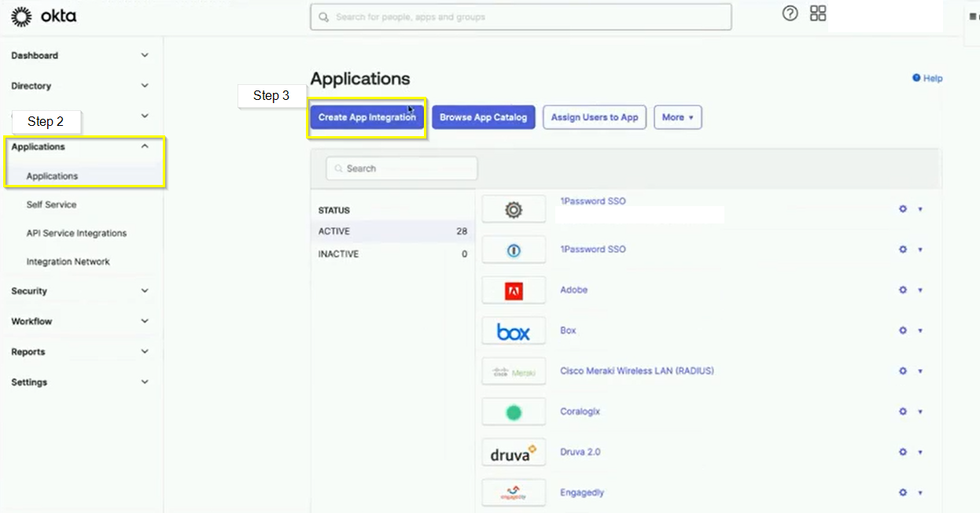Expand the Security sidebar section
The height and width of the screenshot is (513, 980).
pyautogui.click(x=144, y=291)
